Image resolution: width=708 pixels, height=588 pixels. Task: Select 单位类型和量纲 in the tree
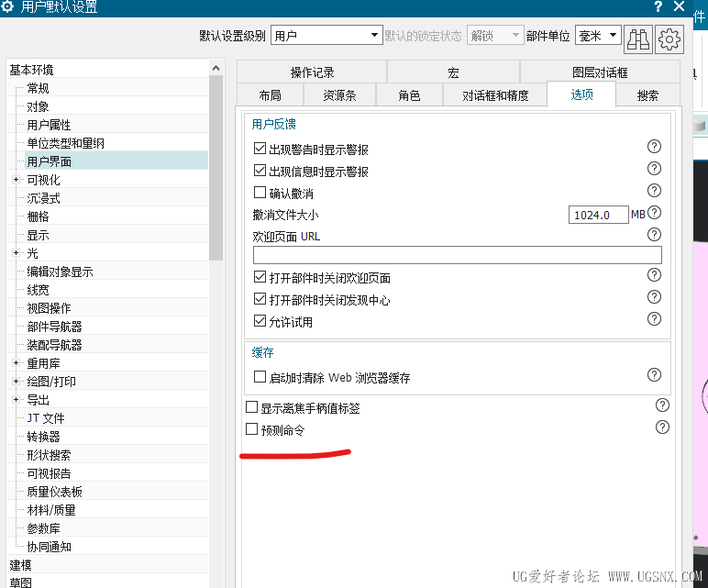(65, 143)
